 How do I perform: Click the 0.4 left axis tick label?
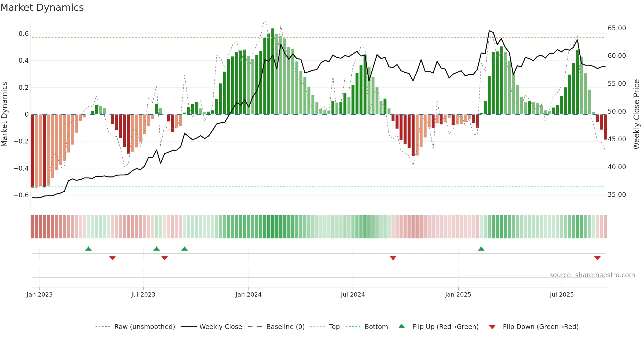tap(24, 61)
